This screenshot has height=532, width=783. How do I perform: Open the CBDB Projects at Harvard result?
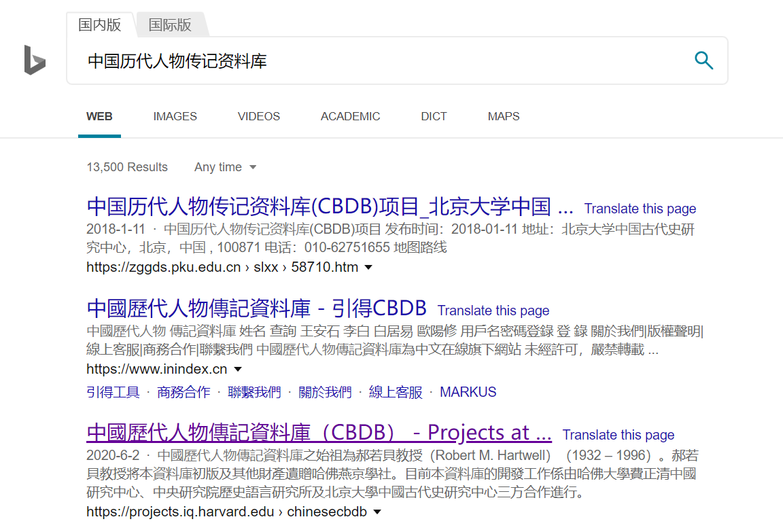click(319, 433)
